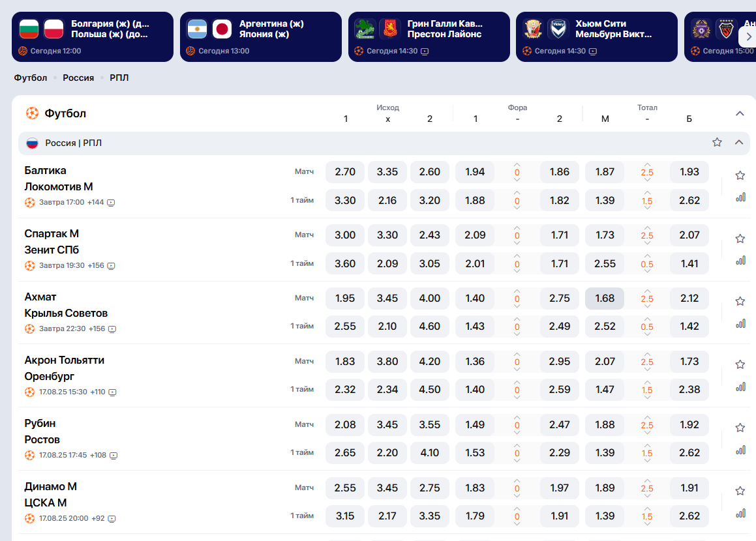Click the stream icon for Динамо М match
The height and width of the screenshot is (541, 756).
(x=112, y=519)
